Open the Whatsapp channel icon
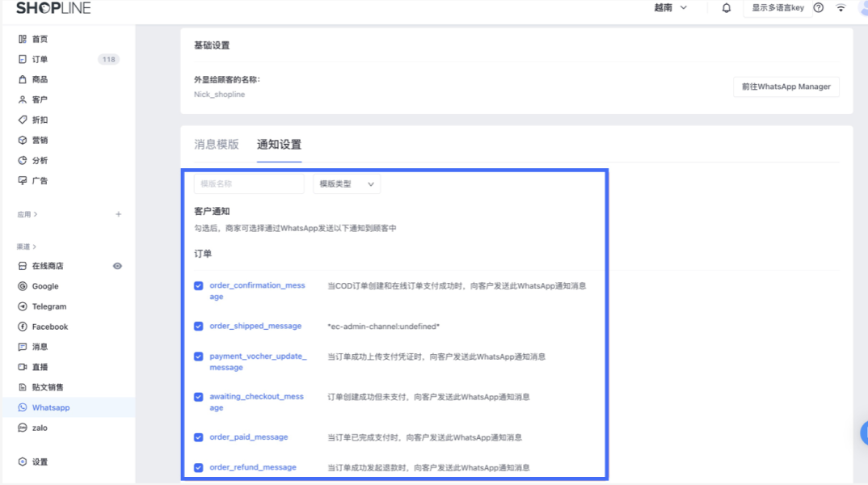 [22, 407]
